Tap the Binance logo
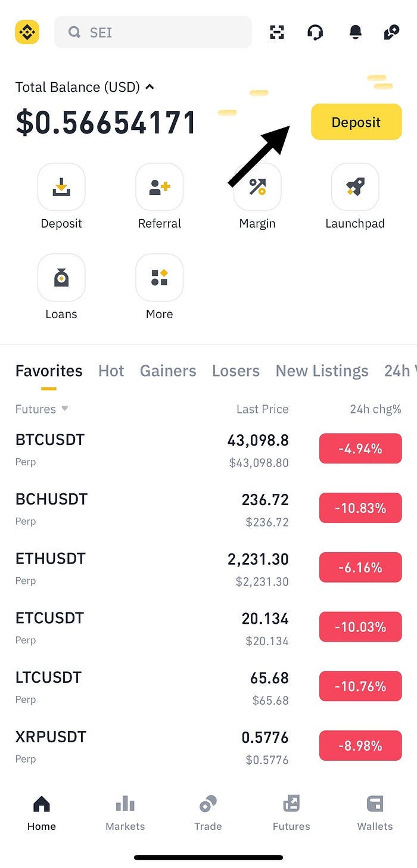The height and width of the screenshot is (868, 417). coord(27,33)
